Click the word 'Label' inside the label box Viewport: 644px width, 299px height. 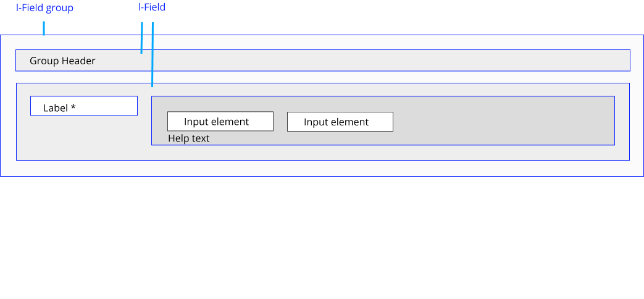56,108
